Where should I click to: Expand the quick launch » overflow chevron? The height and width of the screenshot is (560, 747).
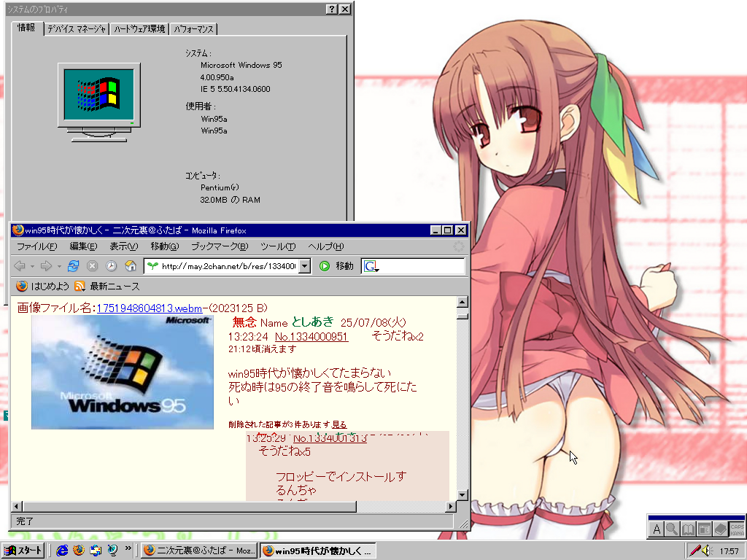[x=128, y=548]
